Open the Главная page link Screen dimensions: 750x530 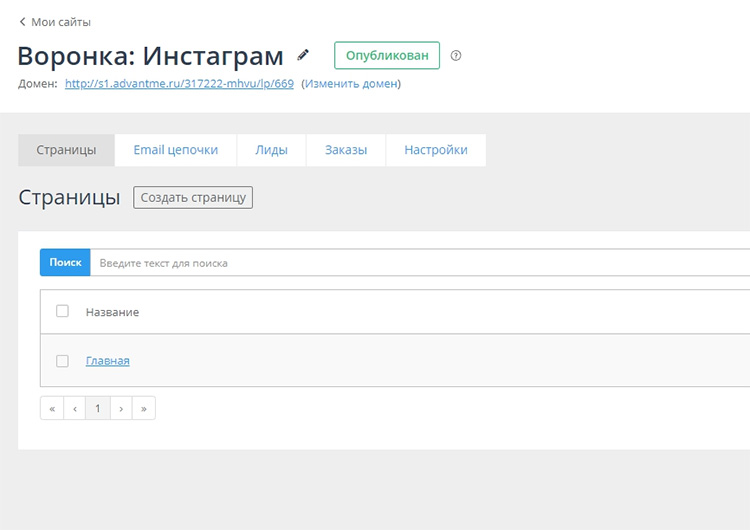pyautogui.click(x=108, y=361)
